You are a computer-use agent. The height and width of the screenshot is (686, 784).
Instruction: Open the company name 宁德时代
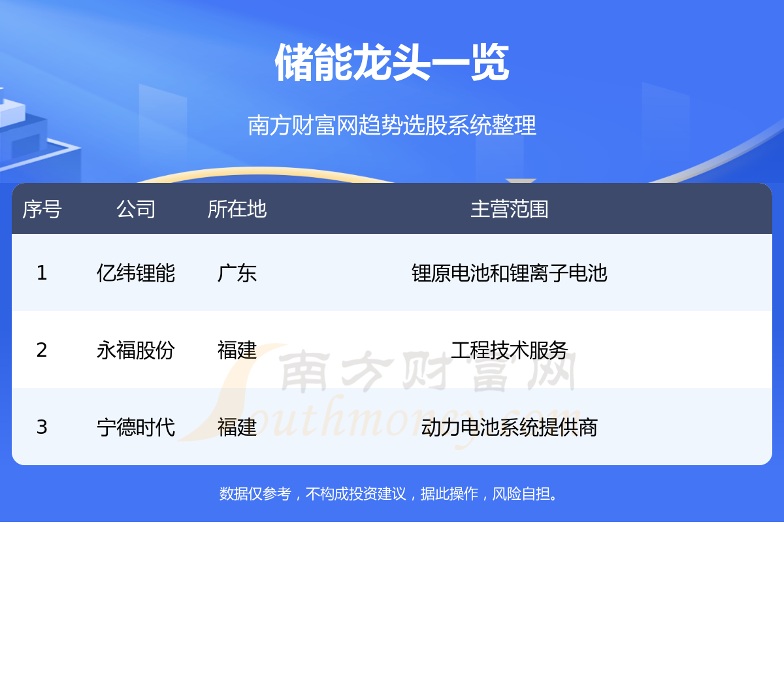(x=136, y=427)
